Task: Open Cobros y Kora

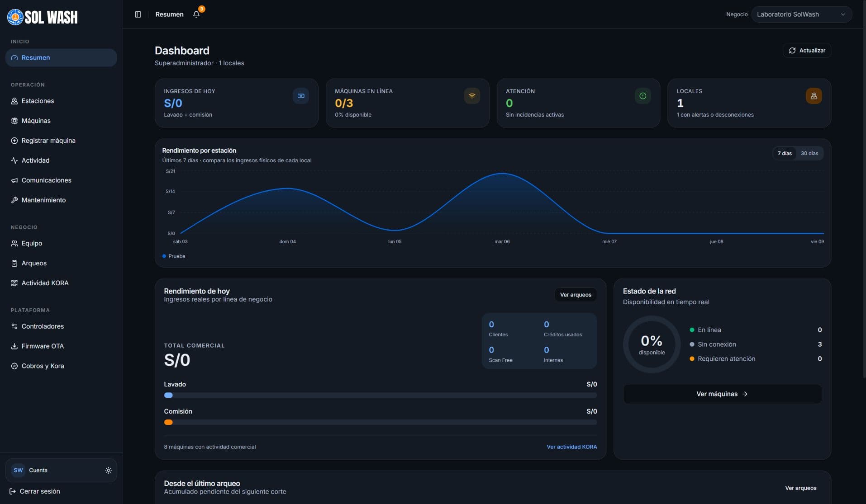Action: pos(61,366)
